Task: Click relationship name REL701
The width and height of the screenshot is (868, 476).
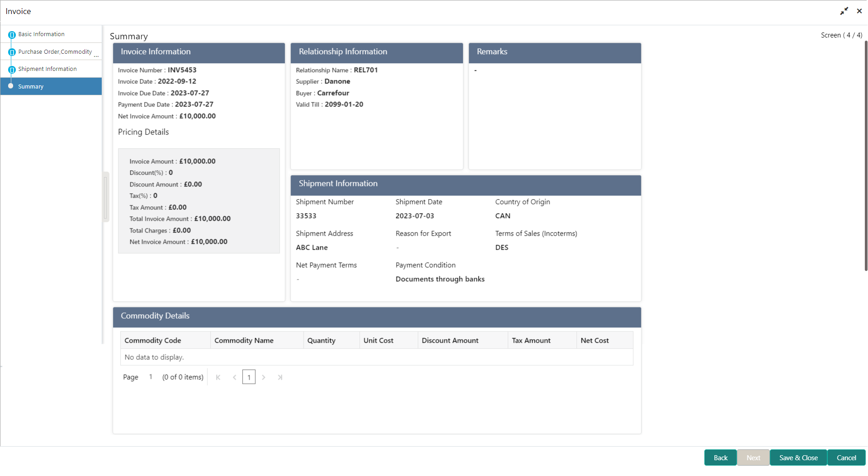Action: point(366,70)
